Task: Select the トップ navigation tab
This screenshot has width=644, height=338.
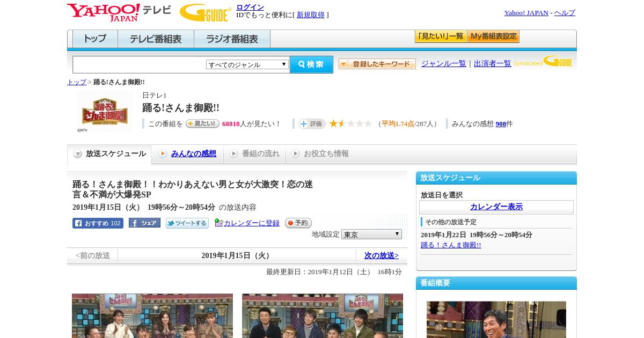Action: coord(95,39)
